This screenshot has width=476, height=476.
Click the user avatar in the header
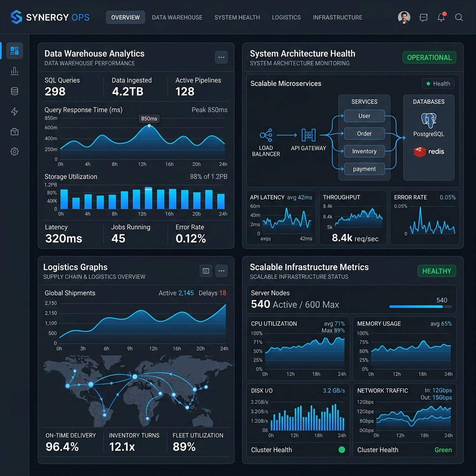[404, 17]
